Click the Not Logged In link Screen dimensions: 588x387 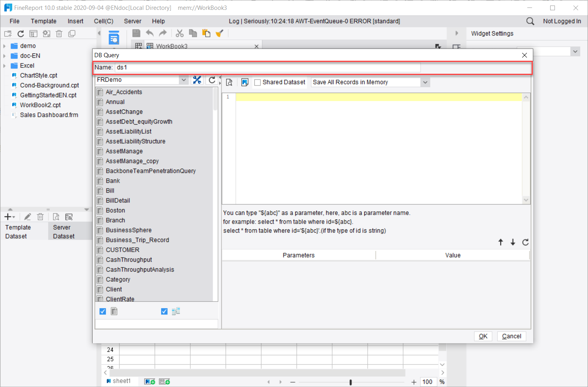tap(562, 21)
